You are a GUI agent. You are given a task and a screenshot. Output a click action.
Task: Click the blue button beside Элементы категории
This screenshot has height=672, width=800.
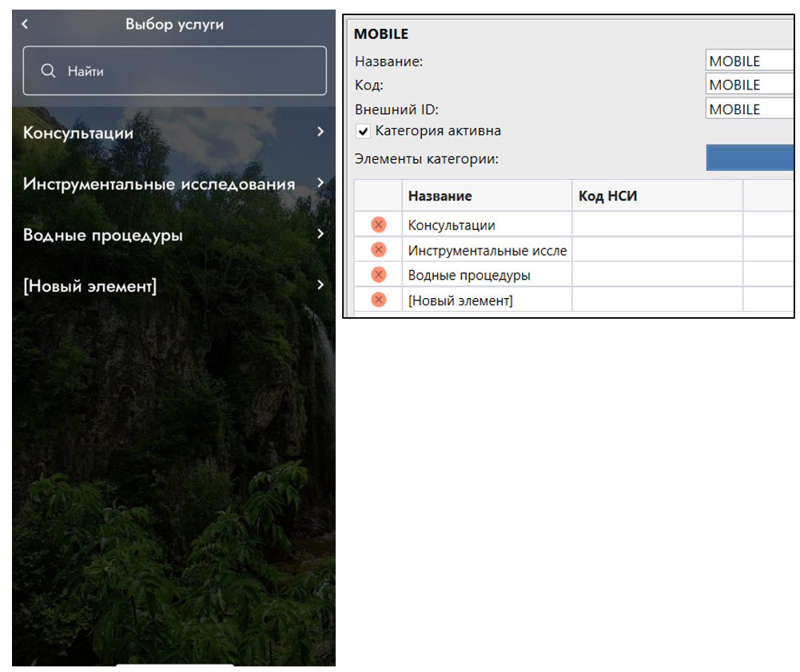[x=749, y=157]
